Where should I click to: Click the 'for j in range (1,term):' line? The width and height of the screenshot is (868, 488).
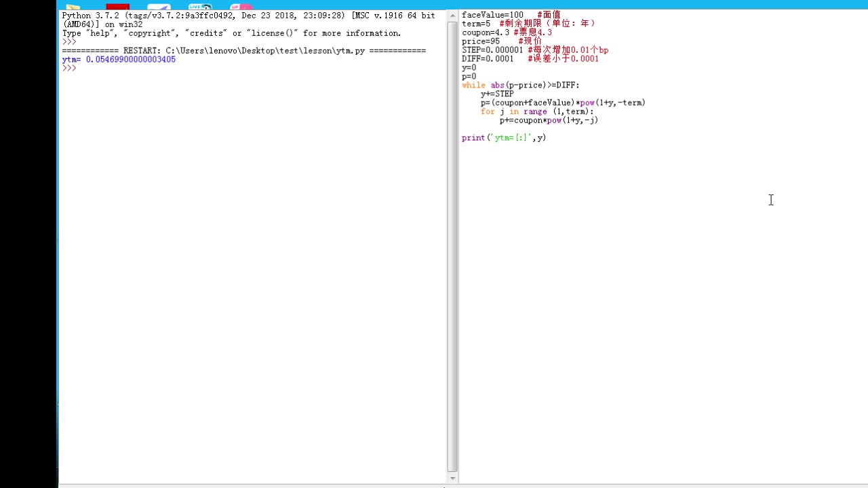click(537, 112)
